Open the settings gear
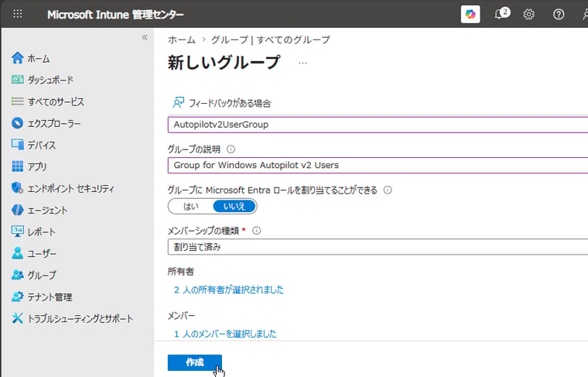The image size is (588, 377). point(528,14)
